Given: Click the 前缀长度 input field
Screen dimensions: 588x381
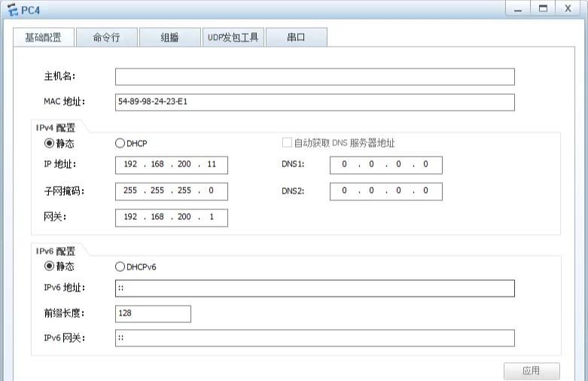Looking at the screenshot, I should pyautogui.click(x=153, y=313).
